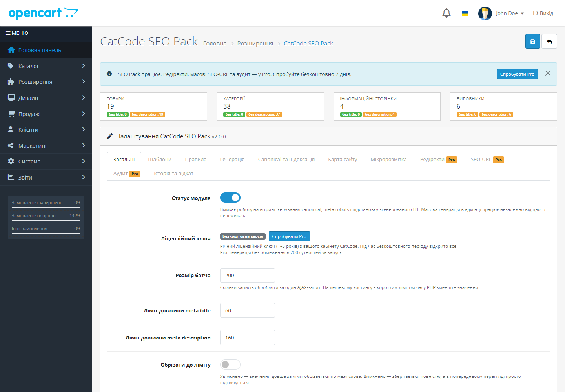Open the Карта сайту tab

coord(343,160)
